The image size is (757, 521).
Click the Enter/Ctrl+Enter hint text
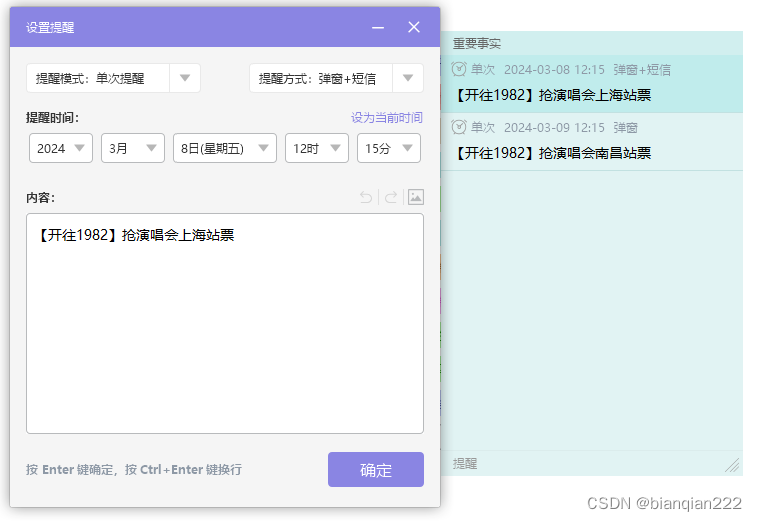tap(134, 469)
